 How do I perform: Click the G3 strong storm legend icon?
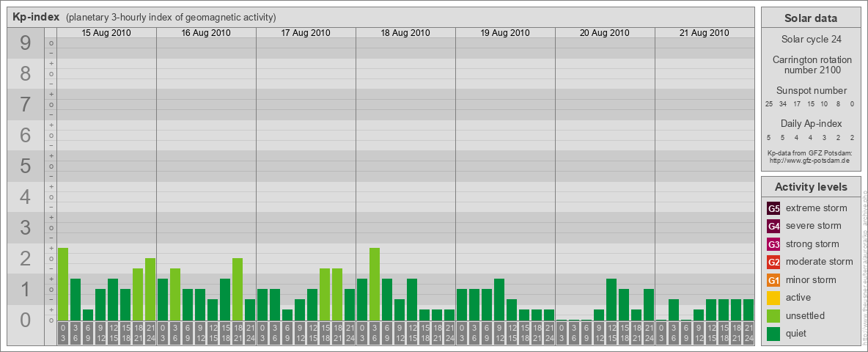(773, 244)
